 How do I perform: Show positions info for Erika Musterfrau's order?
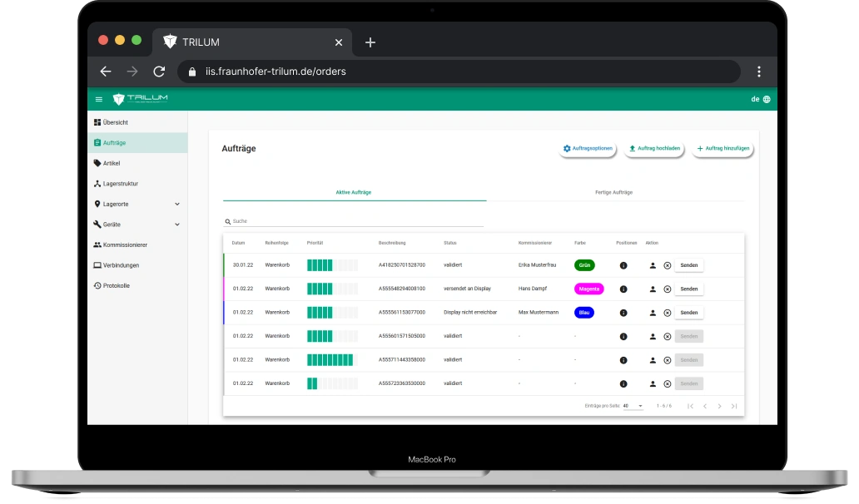(x=623, y=265)
